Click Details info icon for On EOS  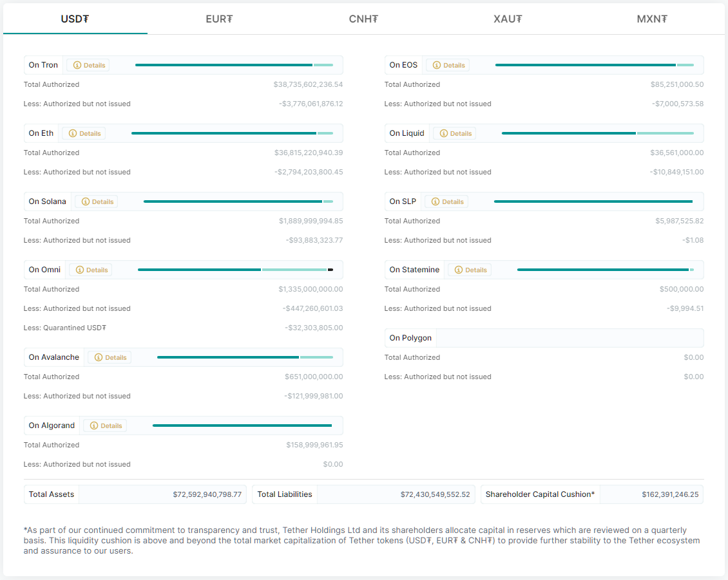pos(437,65)
